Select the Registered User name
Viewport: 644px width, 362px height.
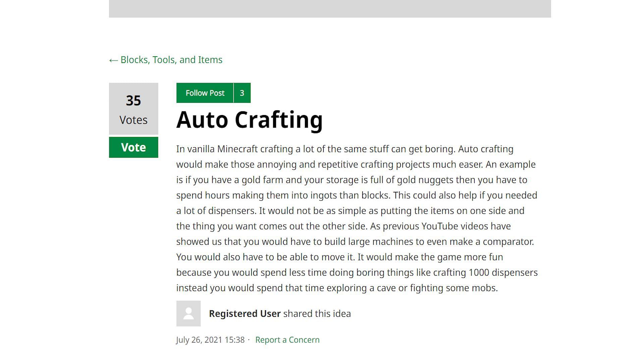point(245,313)
